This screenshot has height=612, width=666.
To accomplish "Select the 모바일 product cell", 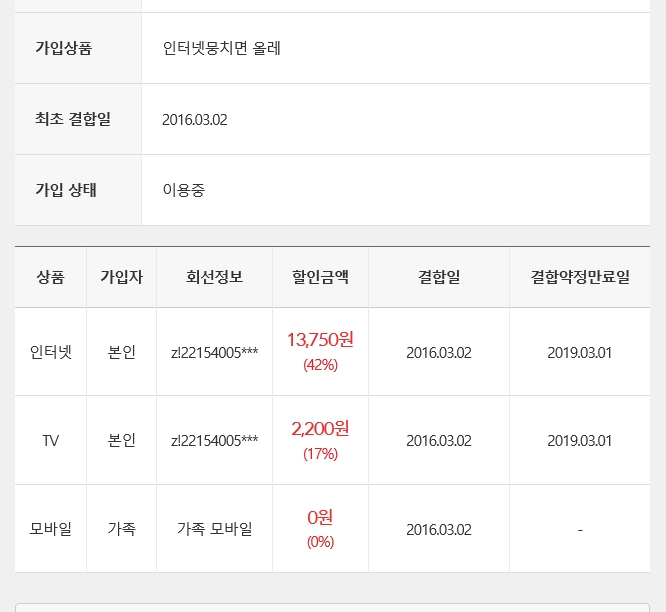I will point(50,529).
